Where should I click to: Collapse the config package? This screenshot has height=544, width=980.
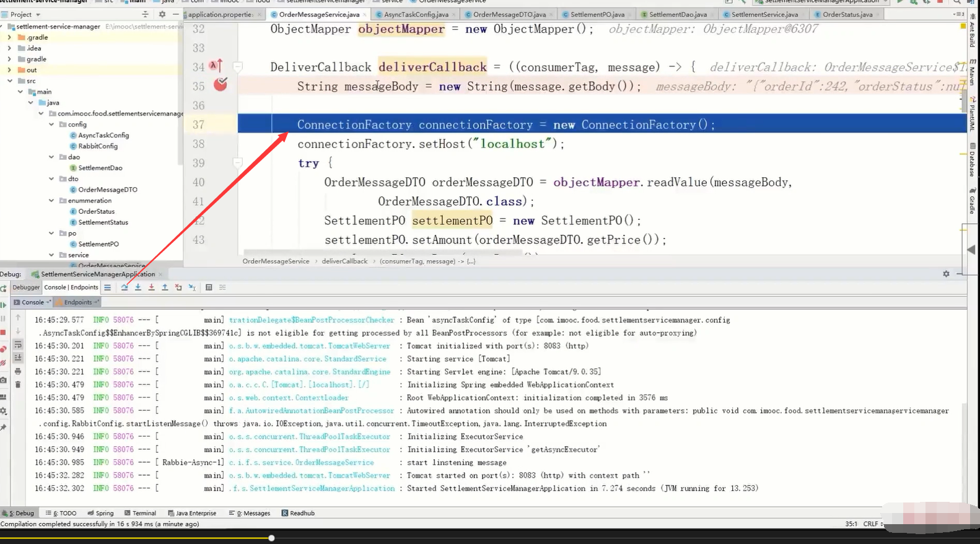[51, 125]
